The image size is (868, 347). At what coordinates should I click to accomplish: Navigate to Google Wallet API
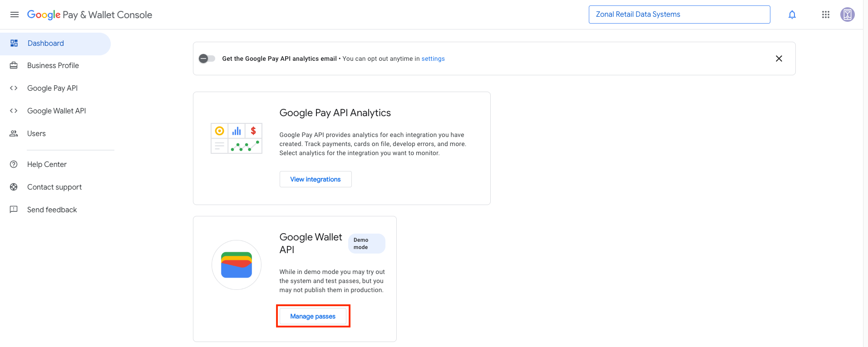click(56, 111)
